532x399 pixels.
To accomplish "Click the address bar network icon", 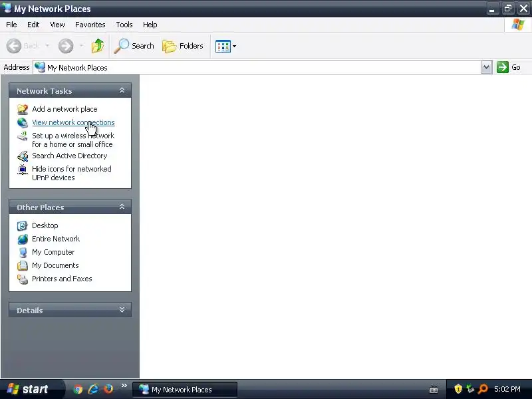I will [40, 67].
